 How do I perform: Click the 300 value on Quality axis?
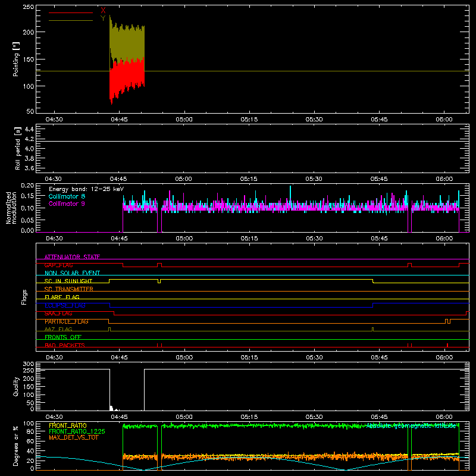[x=29, y=364]
